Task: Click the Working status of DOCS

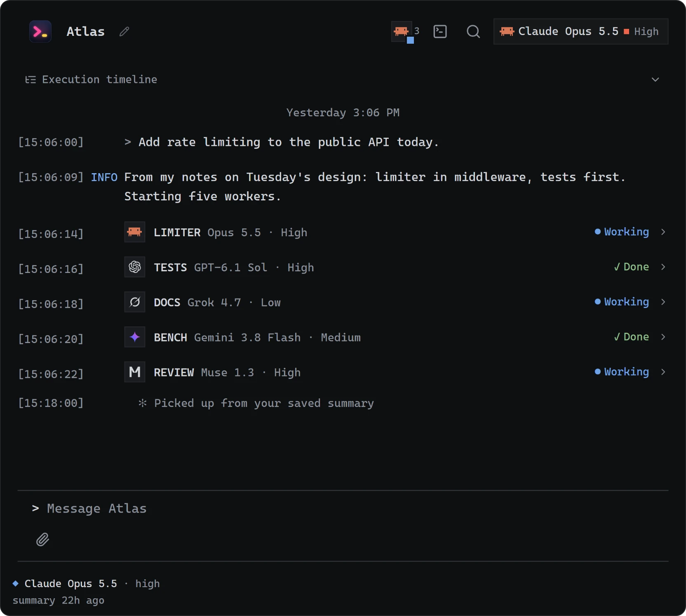Action: coord(622,302)
